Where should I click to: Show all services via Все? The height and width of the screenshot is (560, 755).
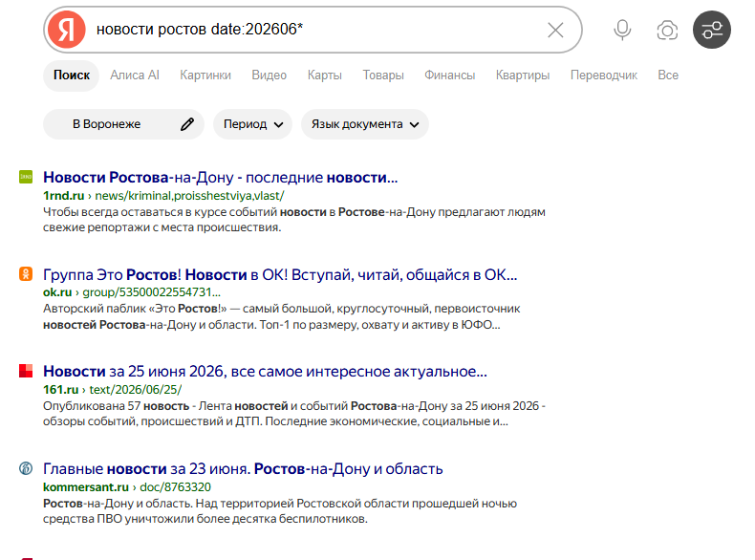[668, 75]
